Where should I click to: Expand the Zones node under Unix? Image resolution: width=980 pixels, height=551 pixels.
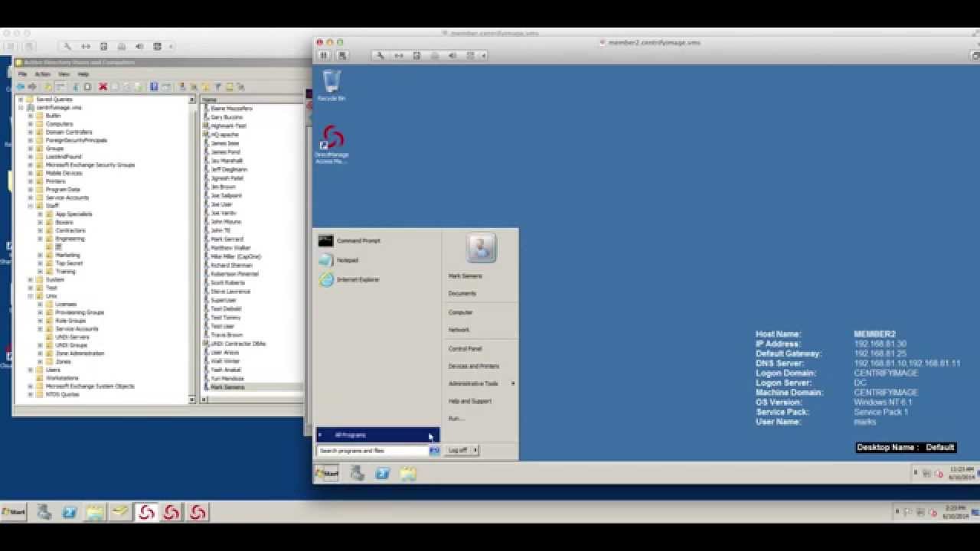click(41, 361)
